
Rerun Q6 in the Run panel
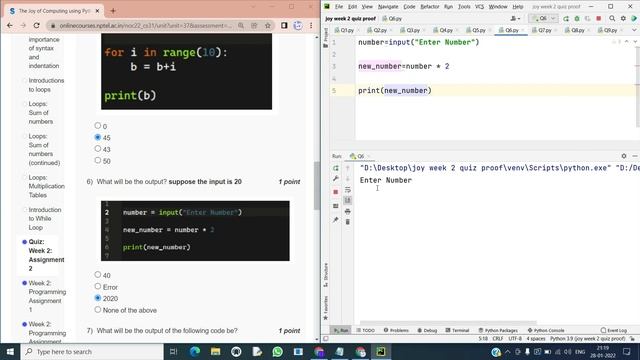[336, 168]
